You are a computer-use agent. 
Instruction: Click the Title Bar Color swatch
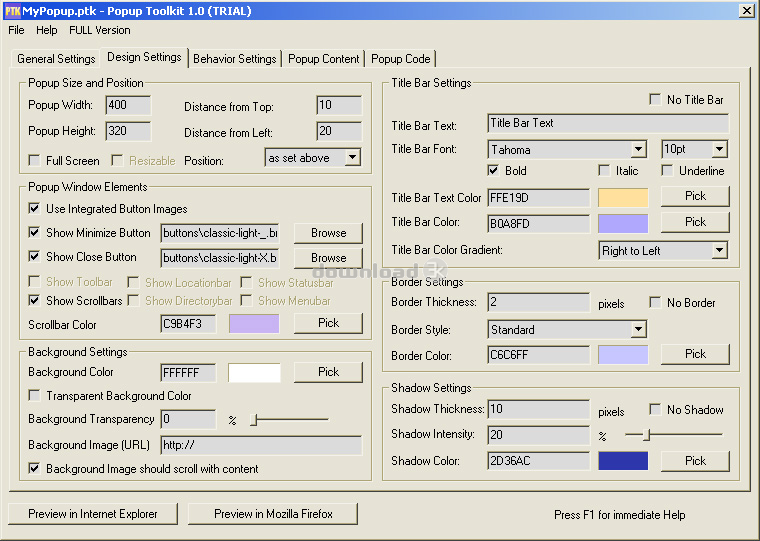623,224
